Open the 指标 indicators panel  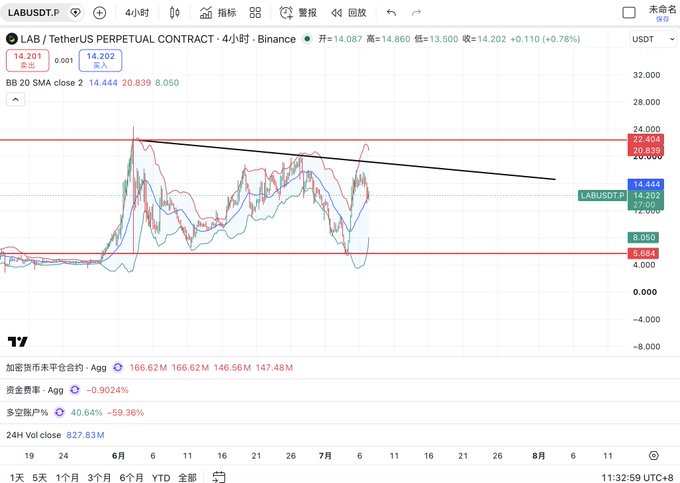point(218,13)
